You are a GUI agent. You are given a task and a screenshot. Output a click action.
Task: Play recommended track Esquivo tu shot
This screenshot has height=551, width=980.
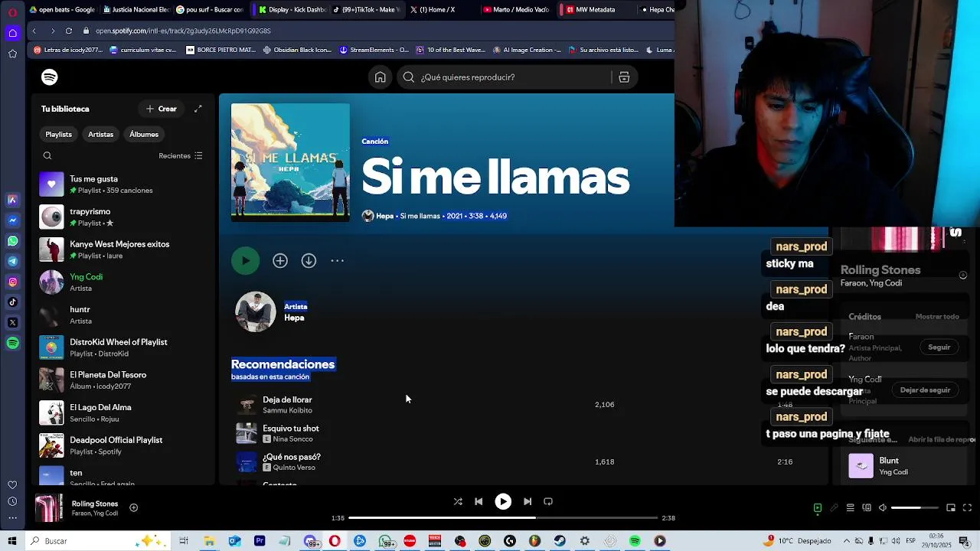pos(247,433)
